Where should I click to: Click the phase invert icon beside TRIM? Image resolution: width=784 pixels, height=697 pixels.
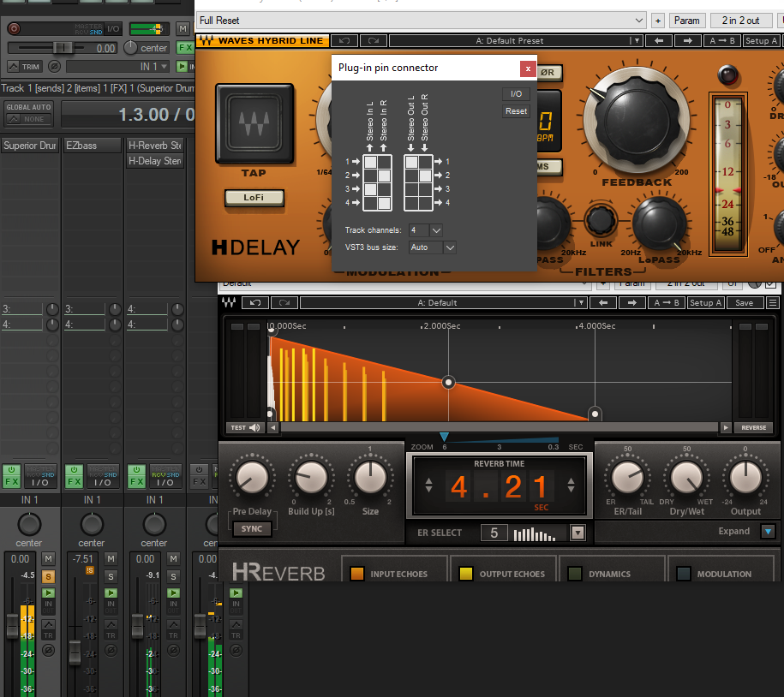coord(55,67)
